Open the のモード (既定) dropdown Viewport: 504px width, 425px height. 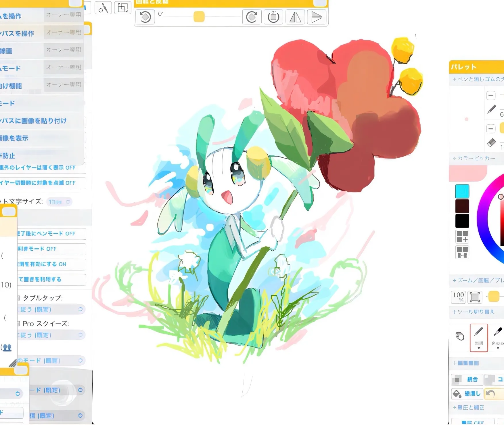click(51, 361)
